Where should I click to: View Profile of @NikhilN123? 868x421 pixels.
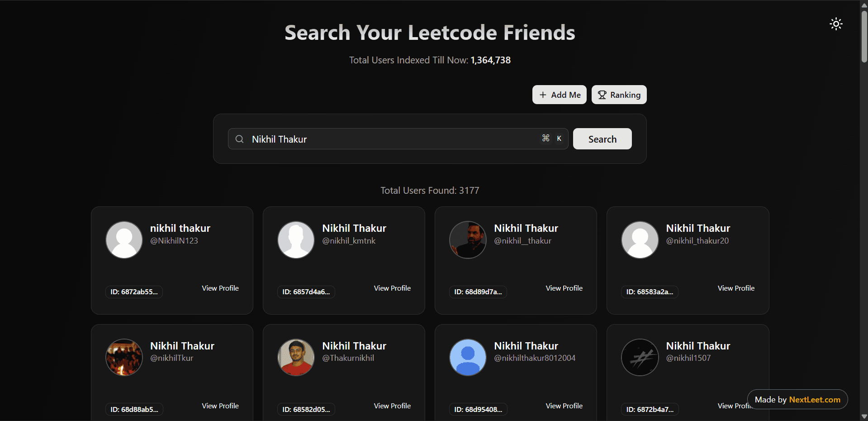click(220, 288)
